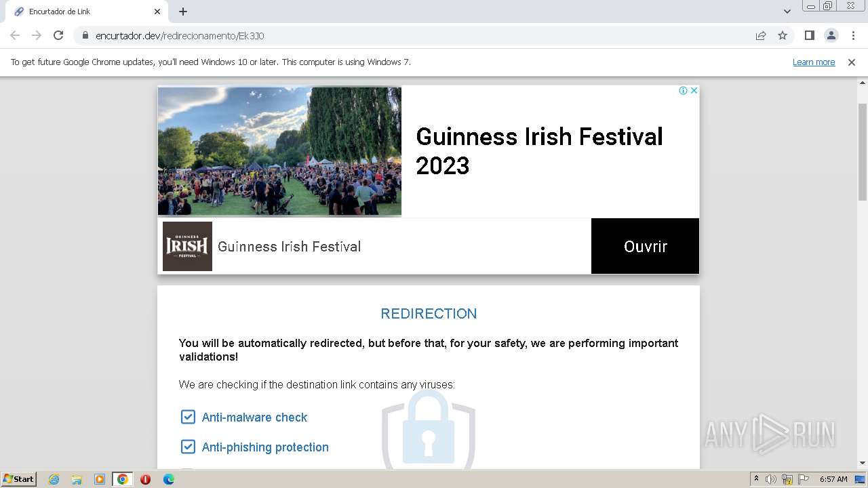Open the side panel
The width and height of the screenshot is (868, 488).
pyautogui.click(x=809, y=35)
